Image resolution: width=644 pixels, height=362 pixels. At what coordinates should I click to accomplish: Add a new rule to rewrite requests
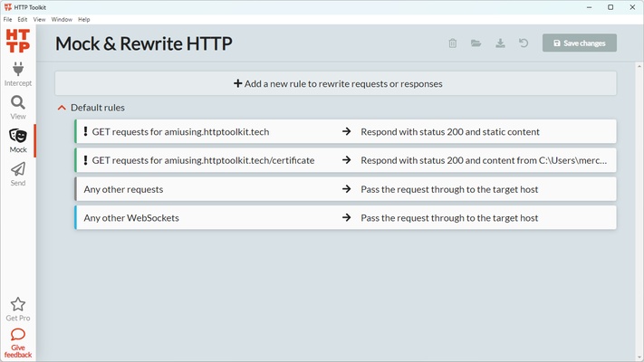click(x=335, y=84)
